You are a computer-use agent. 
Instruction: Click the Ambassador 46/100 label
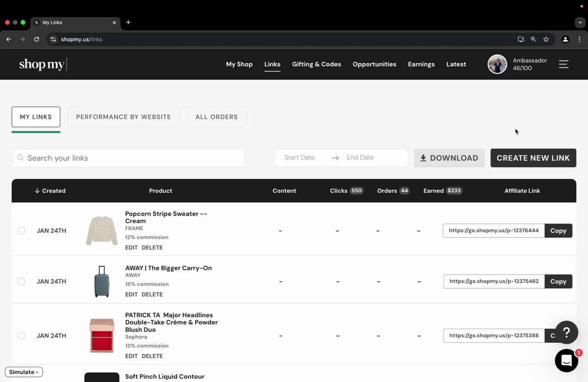click(x=530, y=64)
